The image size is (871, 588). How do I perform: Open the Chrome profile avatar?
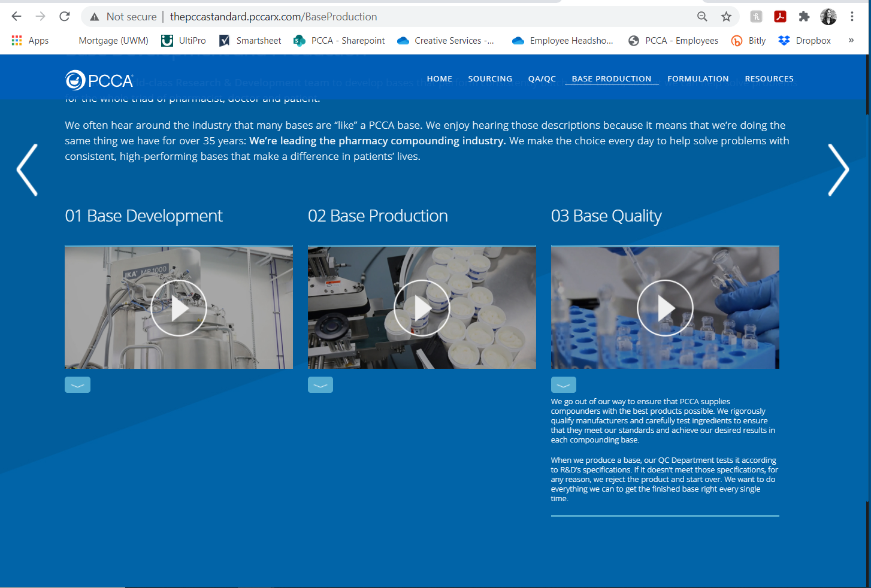828,17
